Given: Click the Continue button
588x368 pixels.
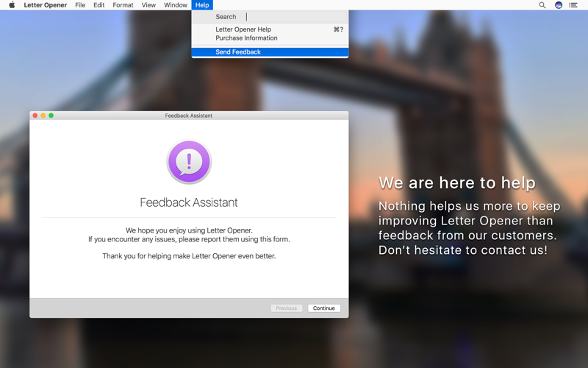Looking at the screenshot, I should pyautogui.click(x=324, y=308).
